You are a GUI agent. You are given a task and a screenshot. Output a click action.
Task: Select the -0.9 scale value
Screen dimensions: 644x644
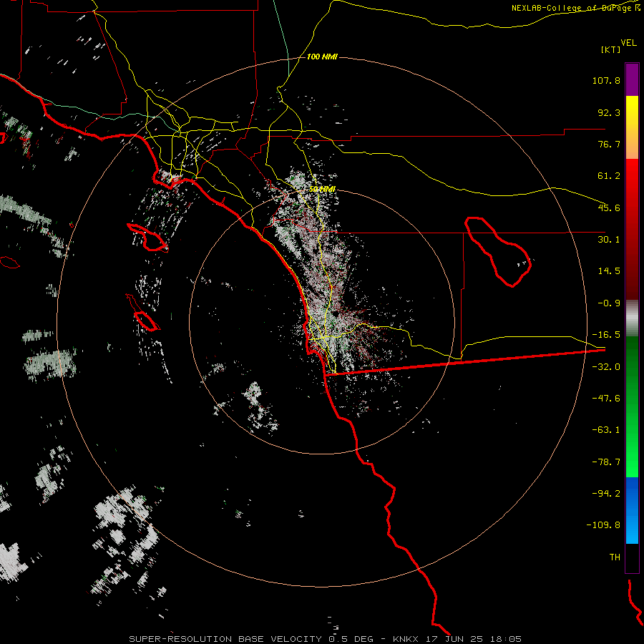pos(609,303)
